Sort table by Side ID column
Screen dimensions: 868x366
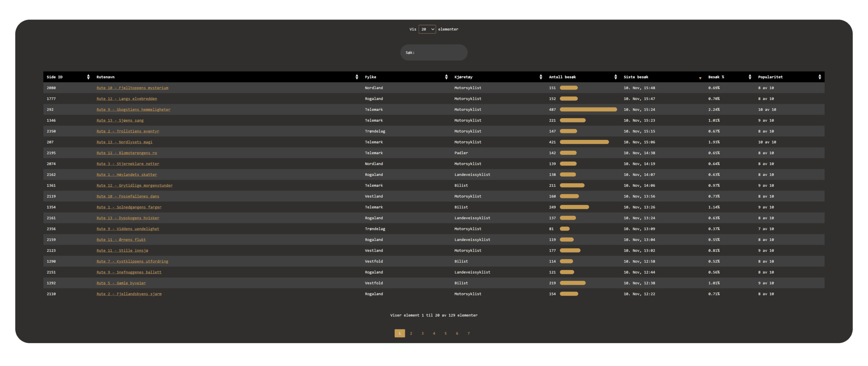(68, 77)
